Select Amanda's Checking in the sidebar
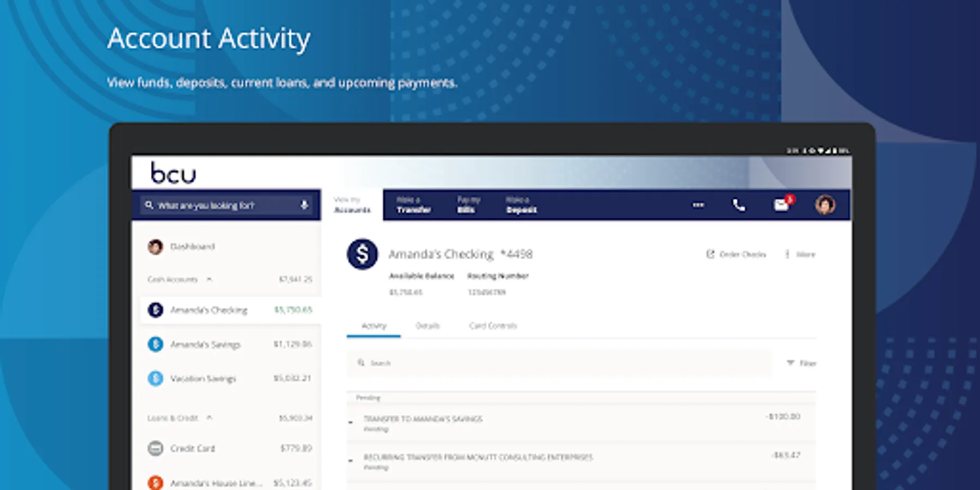The width and height of the screenshot is (980, 490). (231, 310)
